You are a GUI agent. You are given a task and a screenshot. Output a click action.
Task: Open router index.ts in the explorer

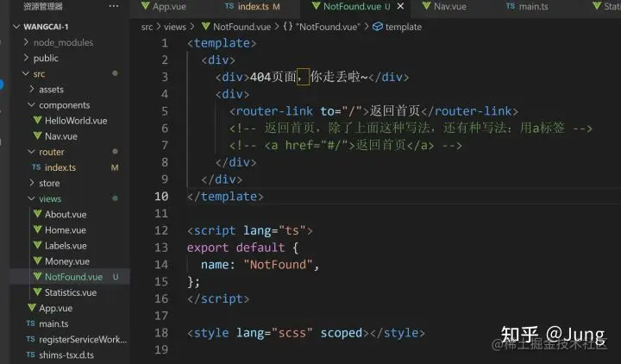60,167
